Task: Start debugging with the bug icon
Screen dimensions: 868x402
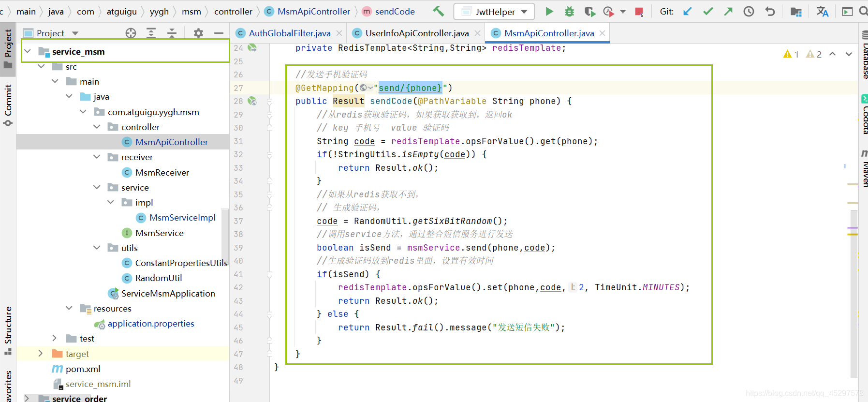Action: 570,11
